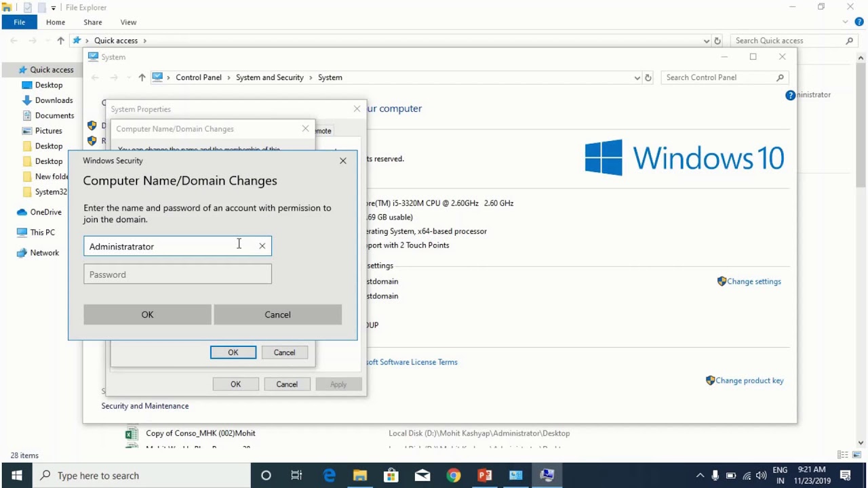Go up one level in System window
Screen dimensions: 868x488
[x=142, y=77]
